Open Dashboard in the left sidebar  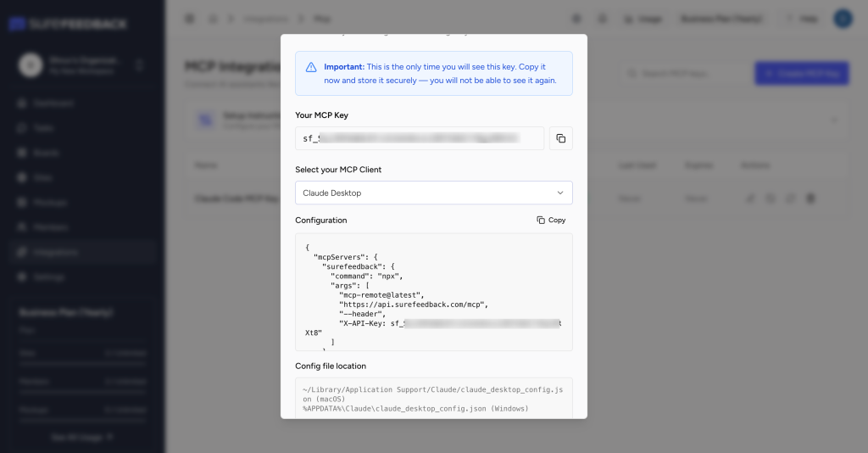[82, 103]
